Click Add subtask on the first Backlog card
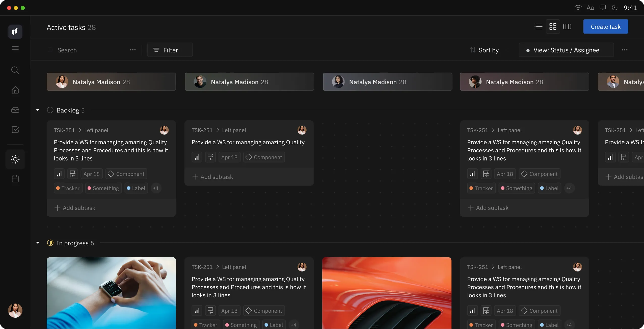 tap(75, 208)
